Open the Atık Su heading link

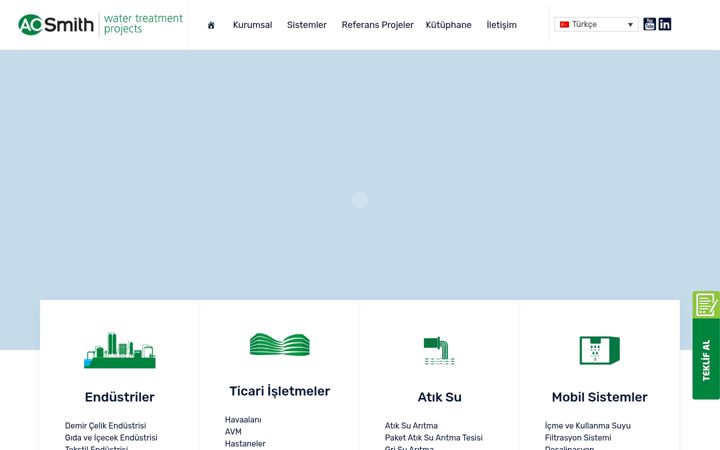pyautogui.click(x=439, y=397)
